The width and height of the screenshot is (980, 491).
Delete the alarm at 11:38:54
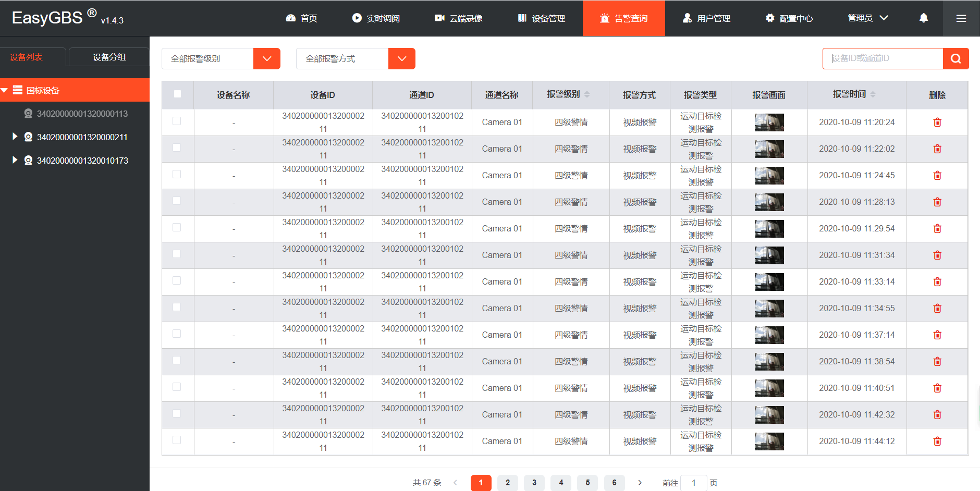937,361
